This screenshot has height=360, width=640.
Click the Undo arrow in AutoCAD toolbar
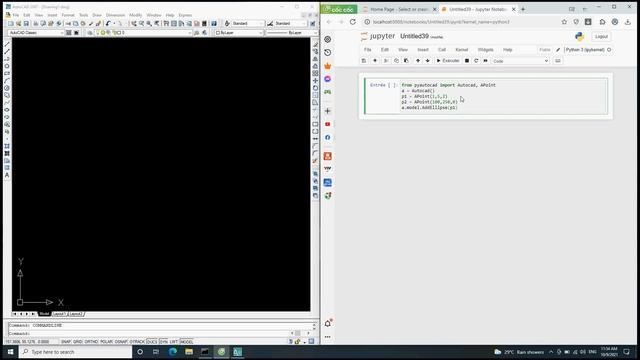tap(108, 24)
